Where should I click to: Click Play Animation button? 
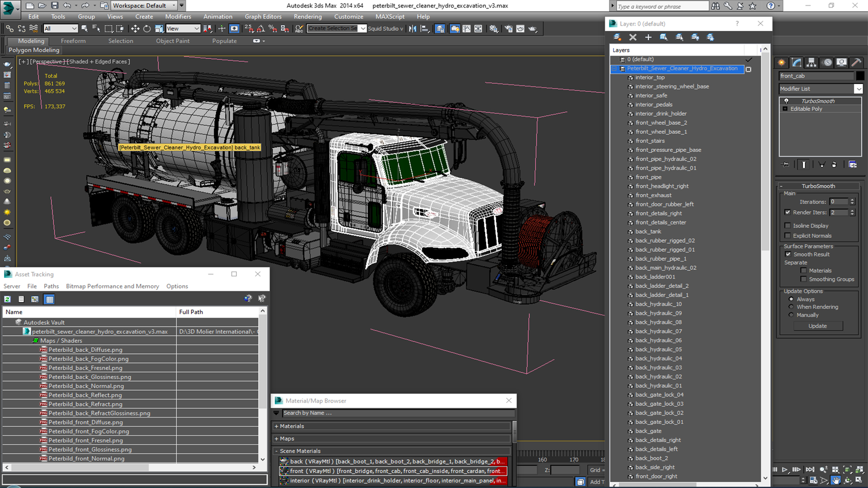[x=785, y=470]
